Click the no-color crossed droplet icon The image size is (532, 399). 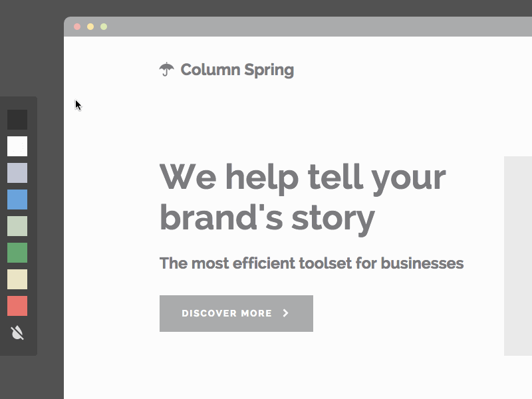click(17, 332)
